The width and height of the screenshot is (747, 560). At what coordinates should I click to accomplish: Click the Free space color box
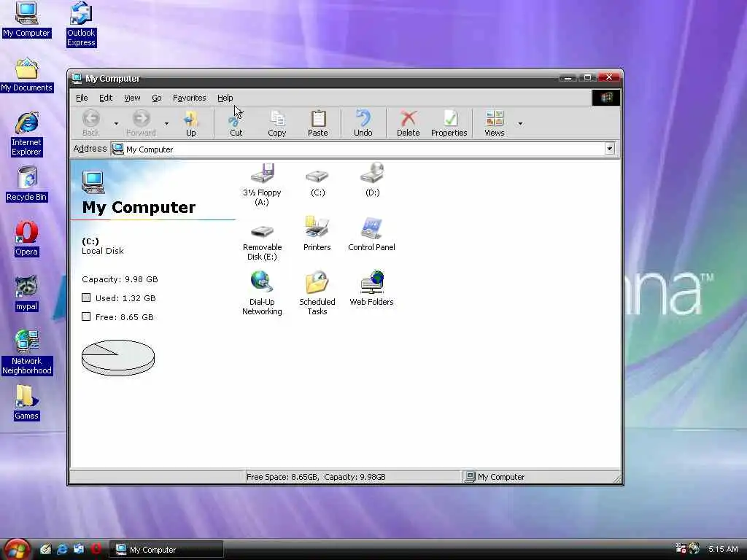(86, 316)
